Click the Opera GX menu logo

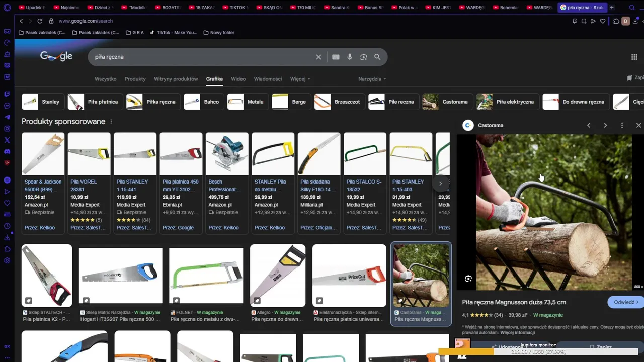tap(7, 8)
